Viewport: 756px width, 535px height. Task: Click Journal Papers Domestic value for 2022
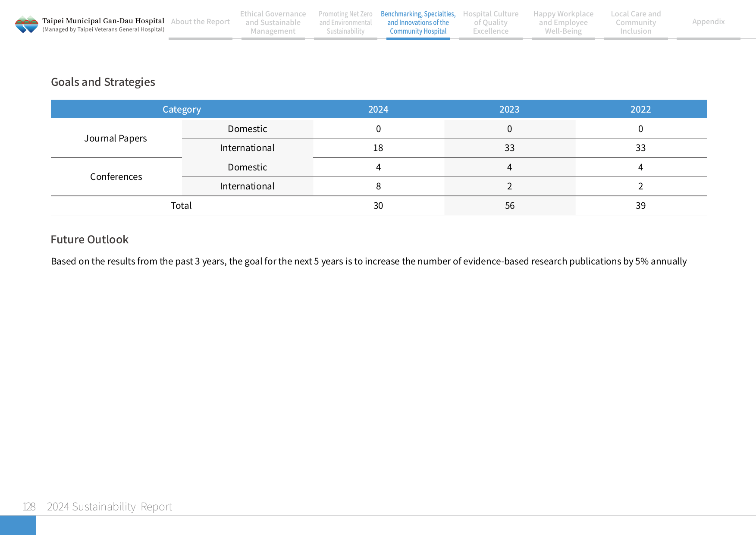click(640, 129)
